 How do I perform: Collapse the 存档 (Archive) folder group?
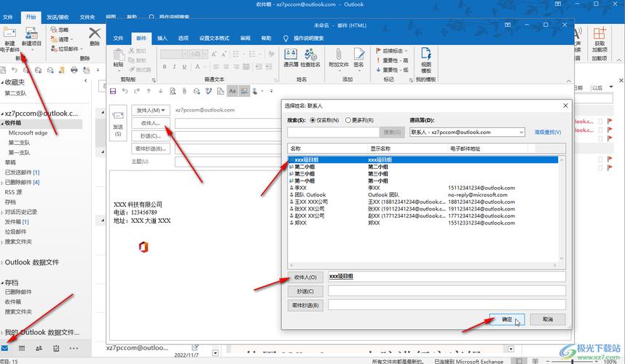[x=3, y=282]
